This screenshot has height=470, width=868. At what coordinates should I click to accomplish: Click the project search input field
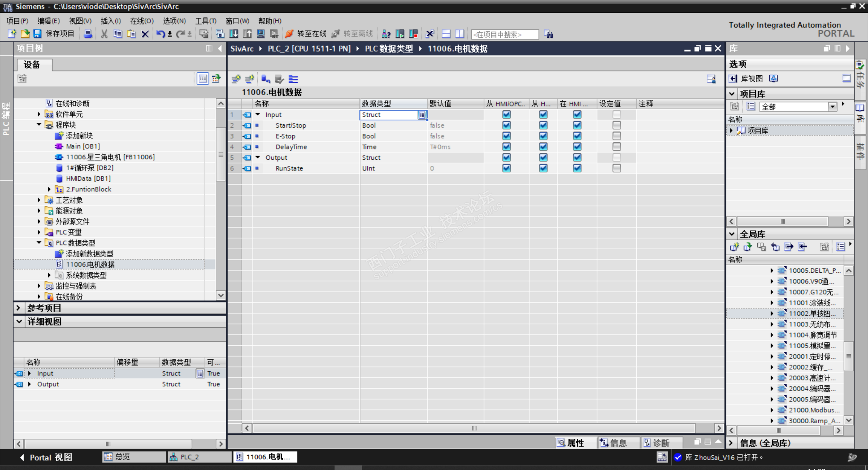tap(505, 34)
